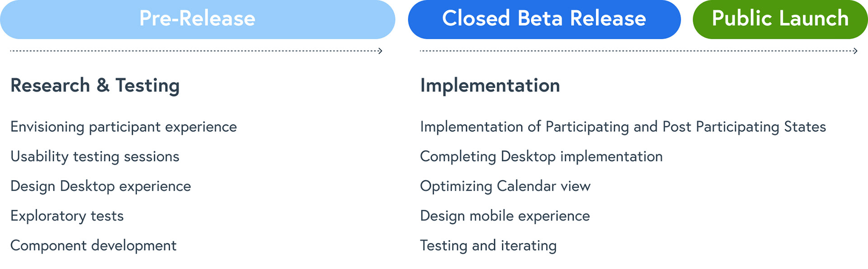
Task: Choose the Component development entry
Action: click(94, 246)
